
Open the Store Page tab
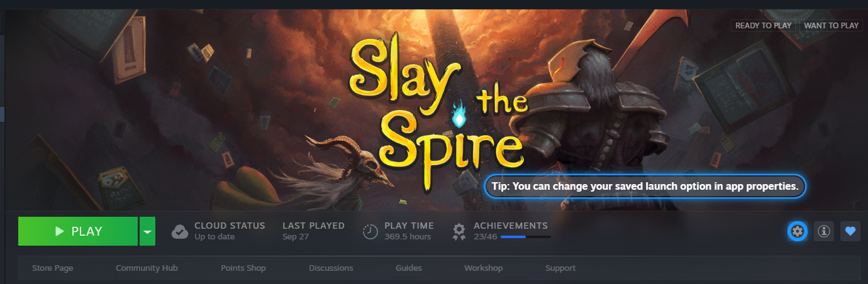tap(53, 268)
